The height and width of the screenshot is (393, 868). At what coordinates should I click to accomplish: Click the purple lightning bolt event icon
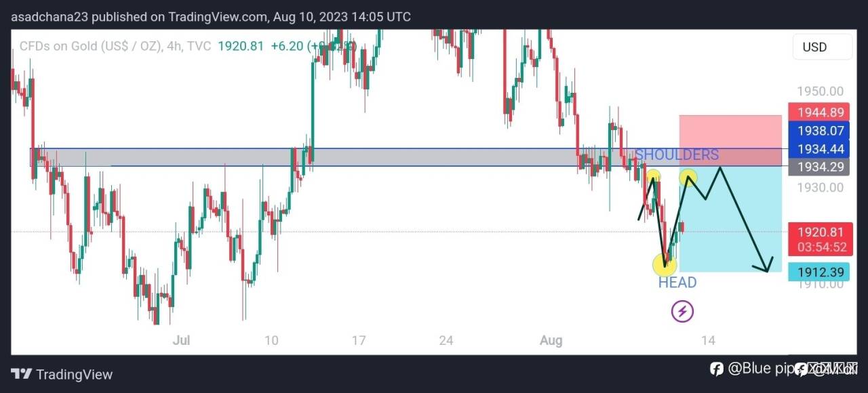pos(682,312)
